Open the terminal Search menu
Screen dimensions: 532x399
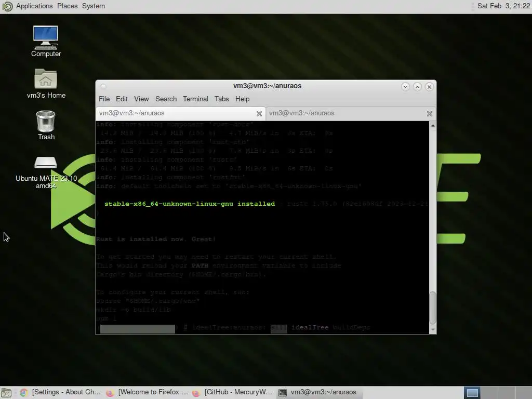pos(166,99)
